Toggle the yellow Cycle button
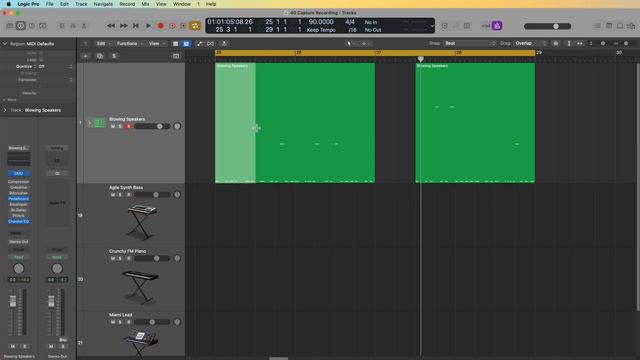The height and width of the screenshot is (360, 640). [x=195, y=26]
